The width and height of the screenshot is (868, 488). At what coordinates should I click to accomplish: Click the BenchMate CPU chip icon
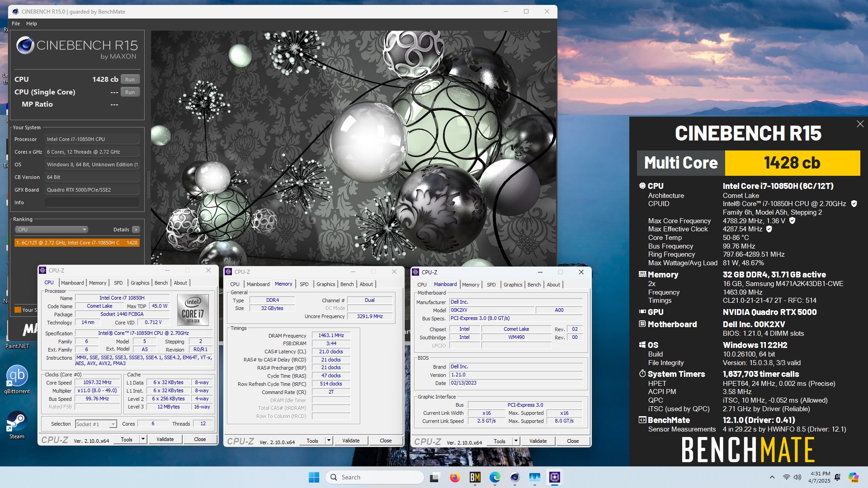642,186
